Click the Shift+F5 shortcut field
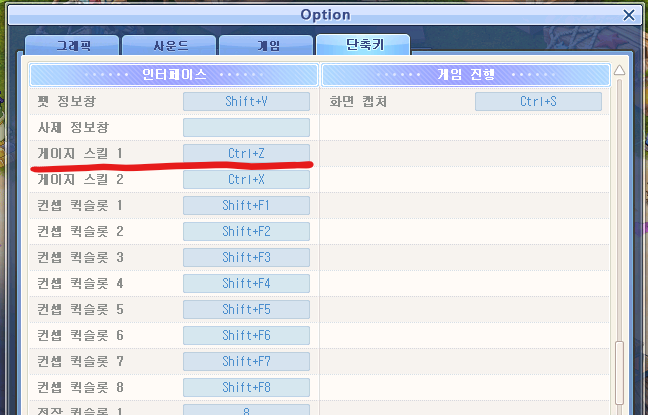 pos(246,309)
